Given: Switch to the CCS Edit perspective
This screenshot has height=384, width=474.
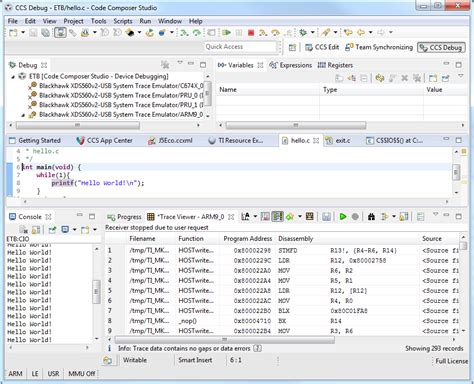Looking at the screenshot, I should 322,47.
